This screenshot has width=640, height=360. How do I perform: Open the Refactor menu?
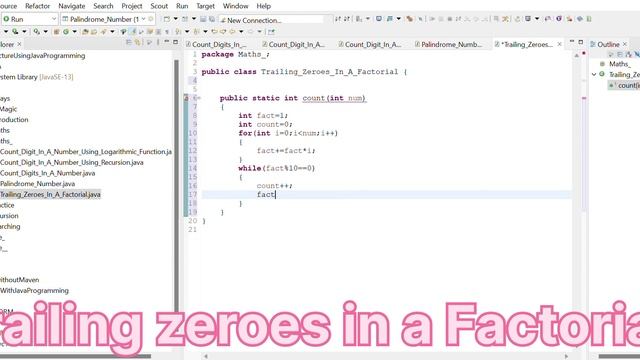click(x=37, y=6)
